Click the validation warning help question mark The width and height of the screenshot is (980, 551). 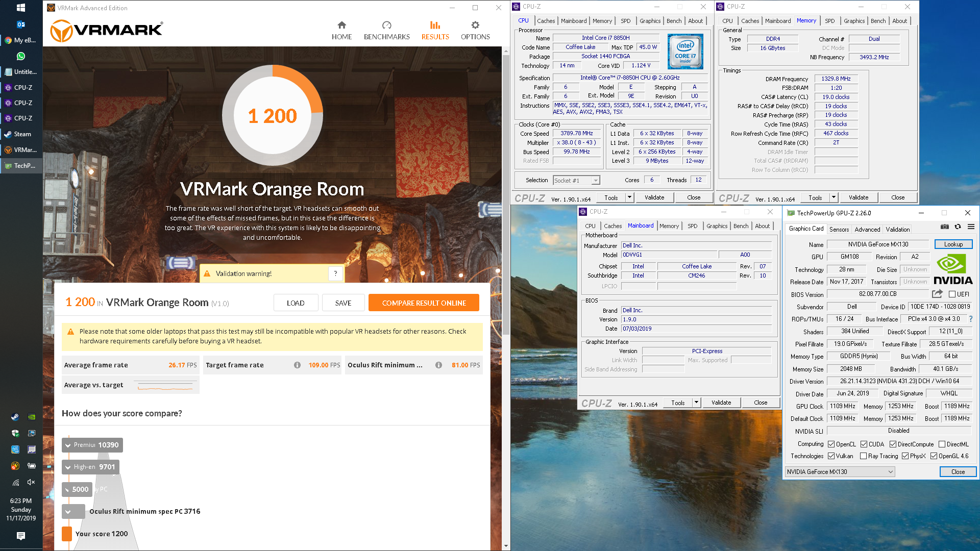[x=335, y=273]
